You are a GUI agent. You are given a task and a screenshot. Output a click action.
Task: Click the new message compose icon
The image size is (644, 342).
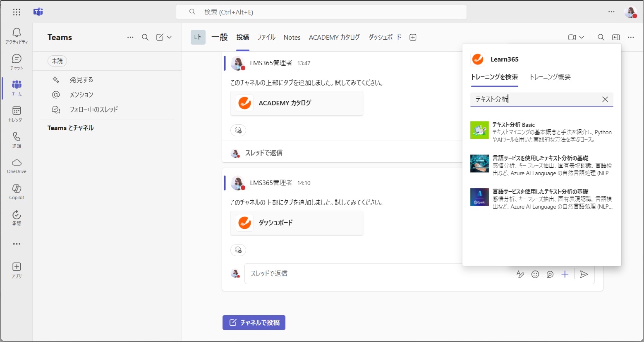point(160,37)
